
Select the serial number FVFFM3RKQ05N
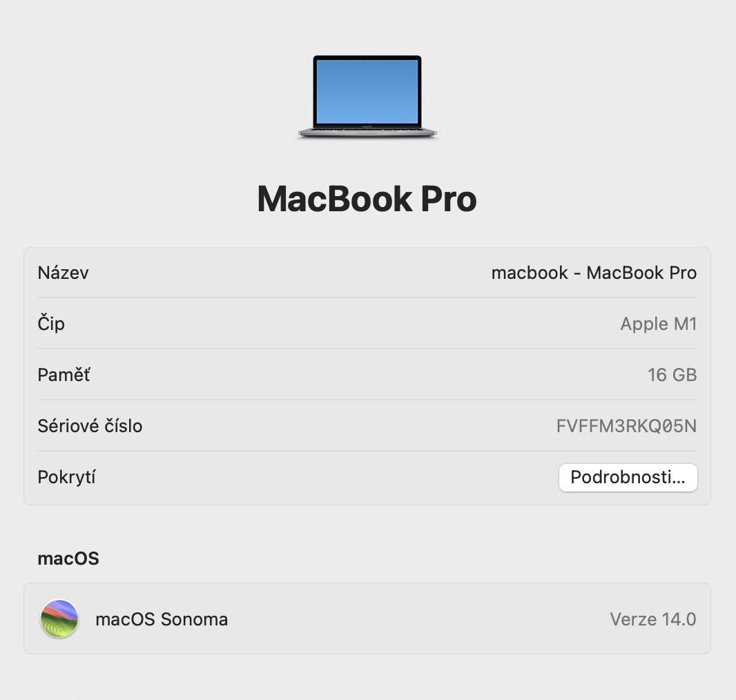pos(626,426)
